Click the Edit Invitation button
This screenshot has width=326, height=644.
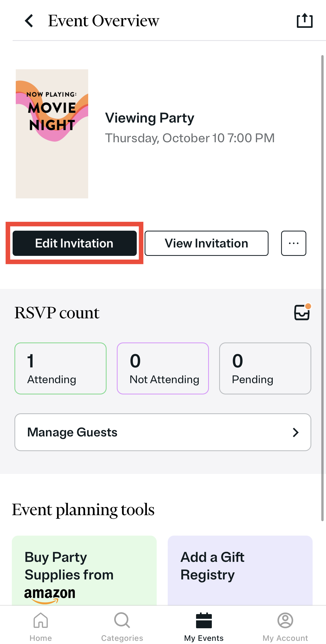click(x=74, y=243)
